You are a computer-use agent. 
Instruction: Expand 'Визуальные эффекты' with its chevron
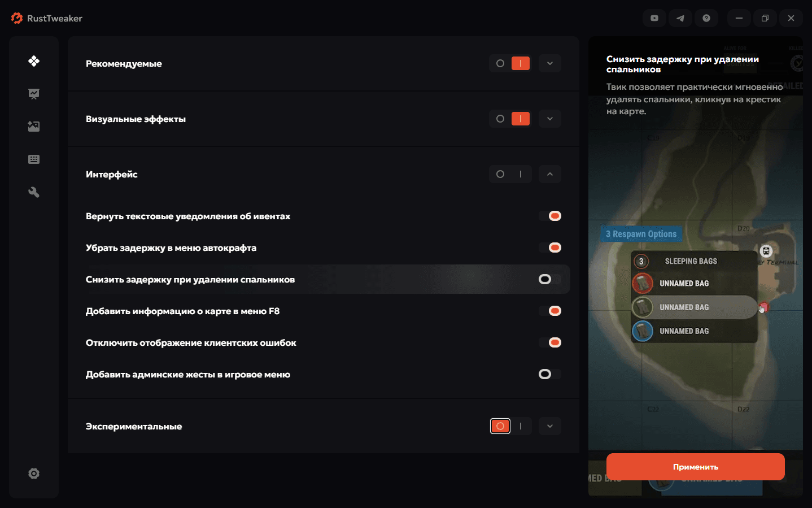[549, 119]
